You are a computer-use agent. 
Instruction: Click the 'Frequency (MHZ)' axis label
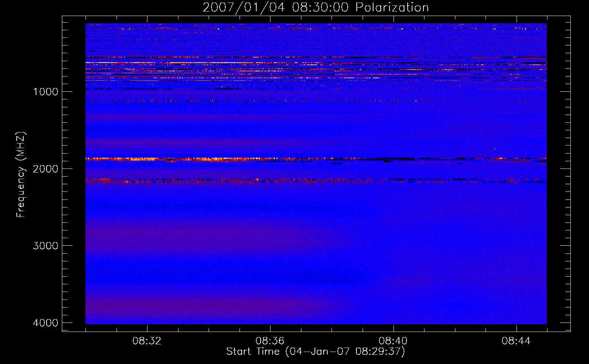coord(21,175)
